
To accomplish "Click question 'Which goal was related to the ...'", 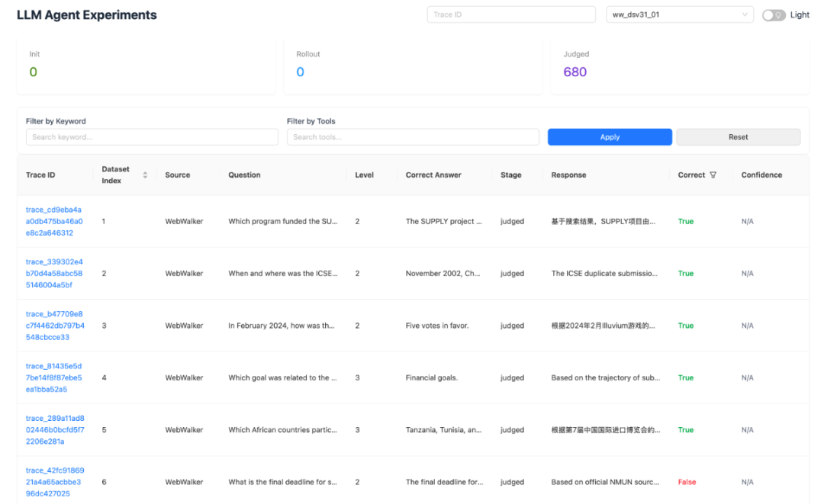I will pos(283,377).
